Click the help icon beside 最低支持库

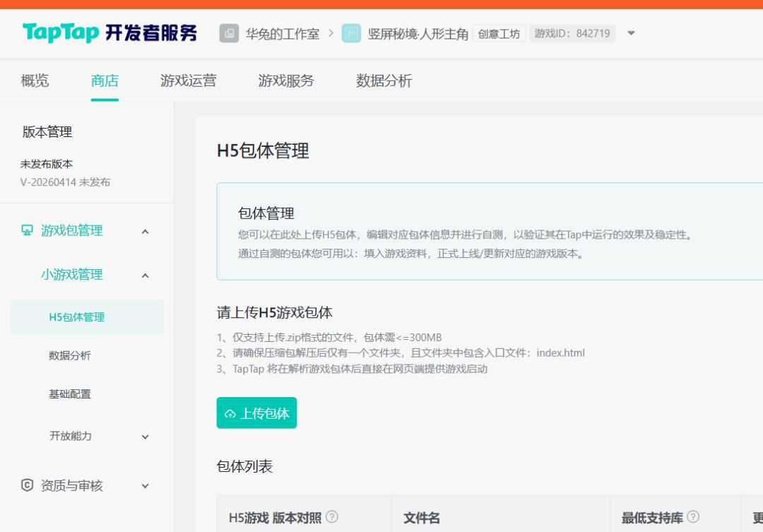tap(693, 516)
